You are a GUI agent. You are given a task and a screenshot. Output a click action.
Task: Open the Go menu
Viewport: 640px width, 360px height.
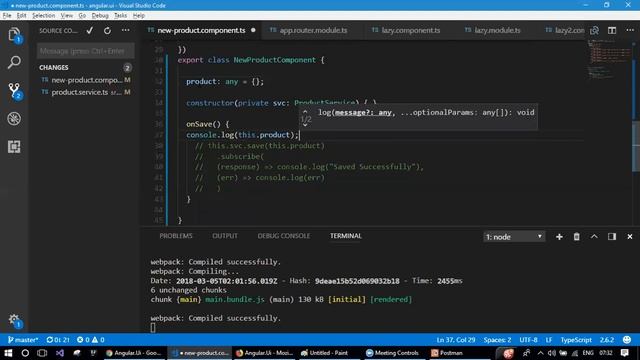[82, 16]
